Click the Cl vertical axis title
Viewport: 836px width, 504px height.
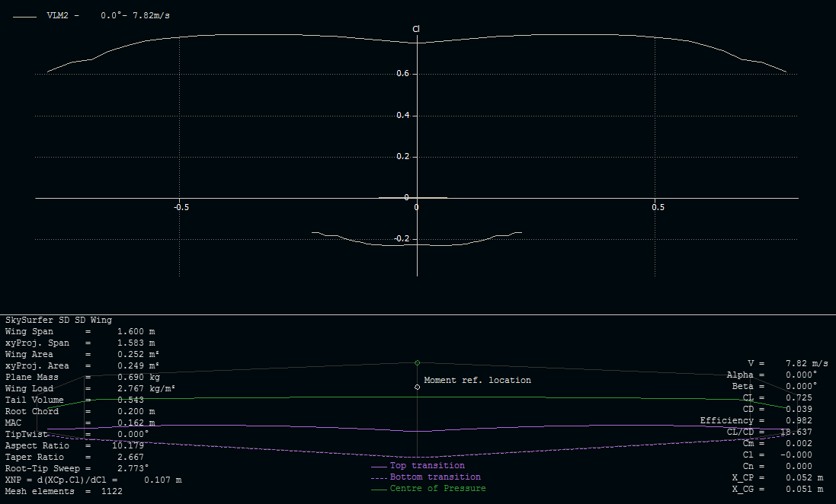[416, 29]
